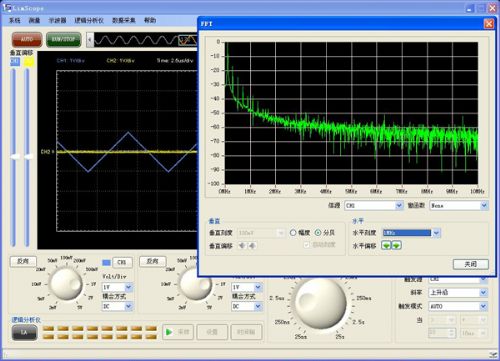Click the red AUTO button
The width and height of the screenshot is (500, 361).
27,39
